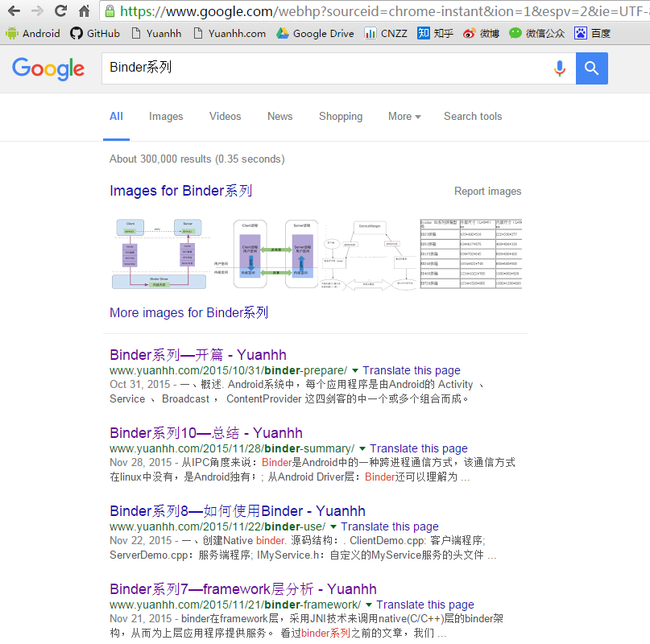Translate the binder-use result page

click(x=390, y=526)
